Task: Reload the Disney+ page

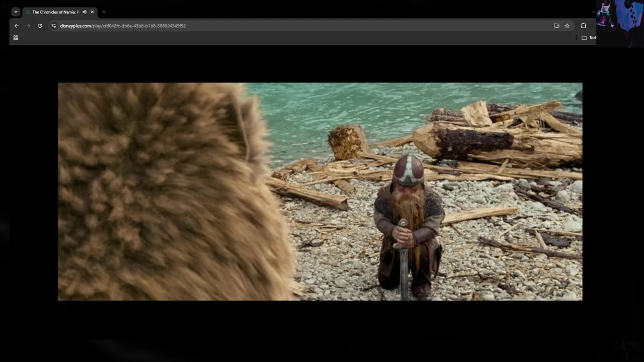Action: pos(40,26)
